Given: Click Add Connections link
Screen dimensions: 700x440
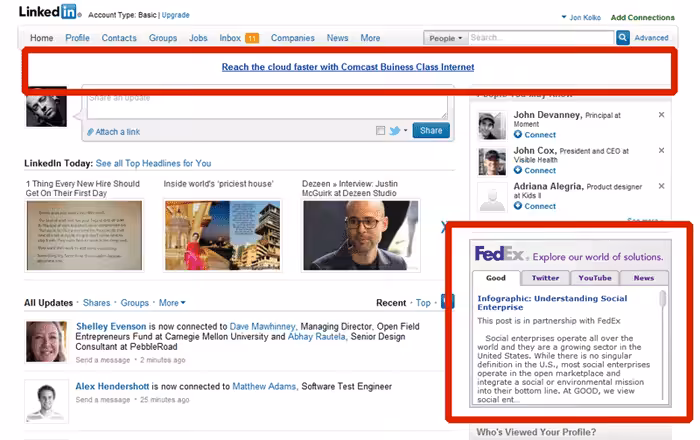Looking at the screenshot, I should click(642, 17).
